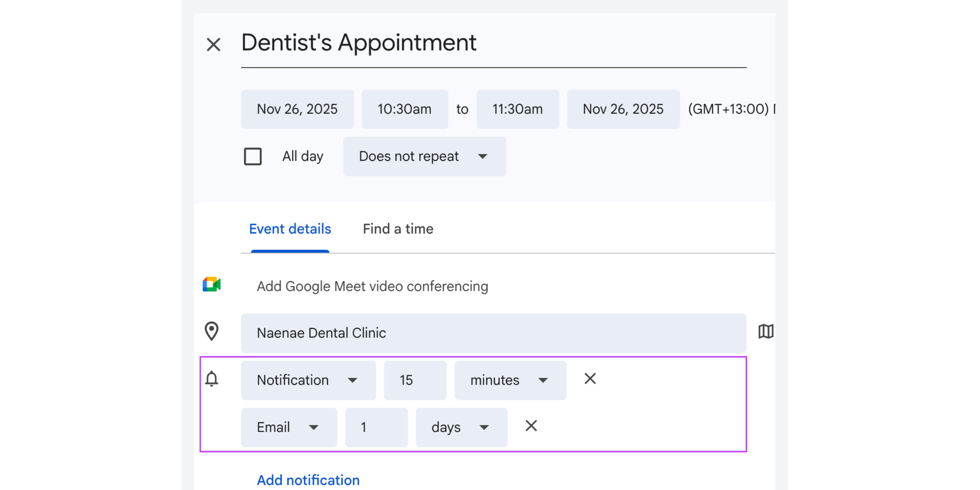Edit the start date Nov 26, 2025
980x490 pixels.
click(297, 109)
